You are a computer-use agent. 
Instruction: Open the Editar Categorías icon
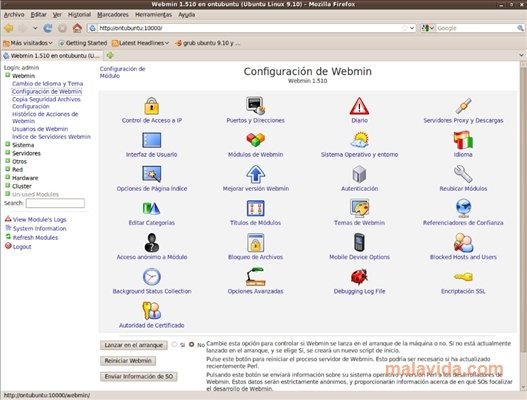[x=152, y=208]
